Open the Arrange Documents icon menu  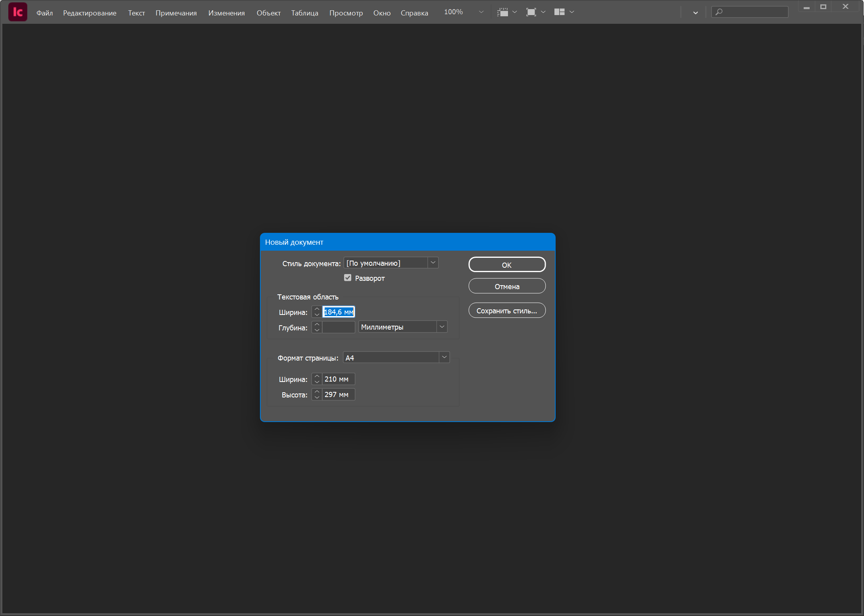560,12
